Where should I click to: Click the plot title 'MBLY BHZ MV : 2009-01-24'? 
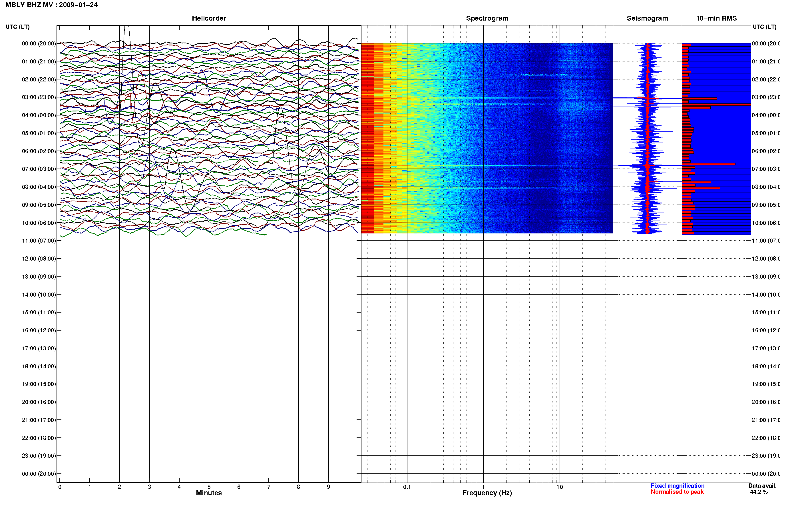click(x=51, y=5)
